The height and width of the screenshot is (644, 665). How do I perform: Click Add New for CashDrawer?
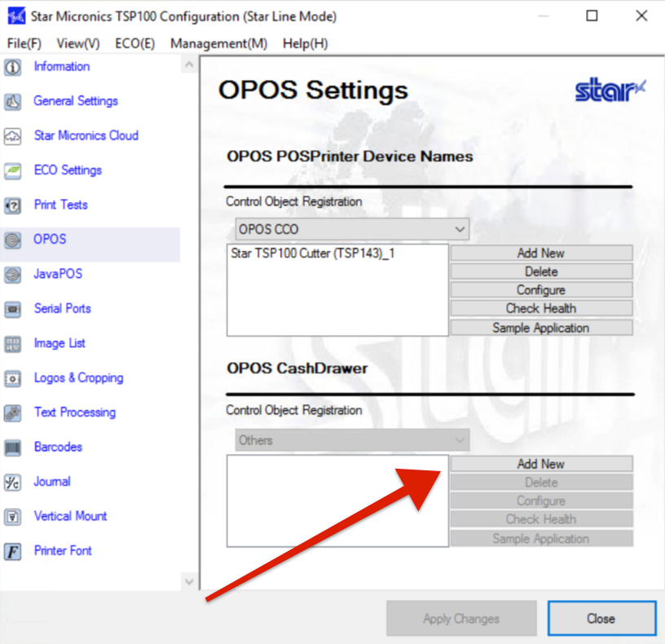pos(541,464)
